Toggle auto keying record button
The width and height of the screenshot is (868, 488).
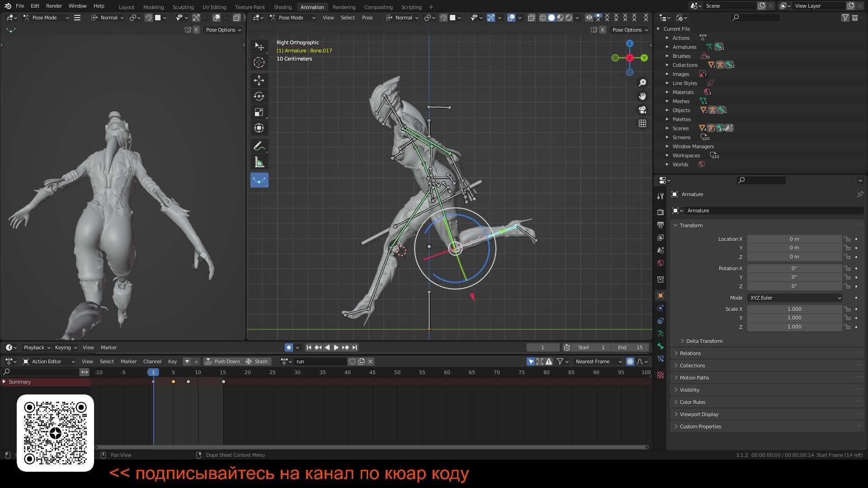click(288, 347)
